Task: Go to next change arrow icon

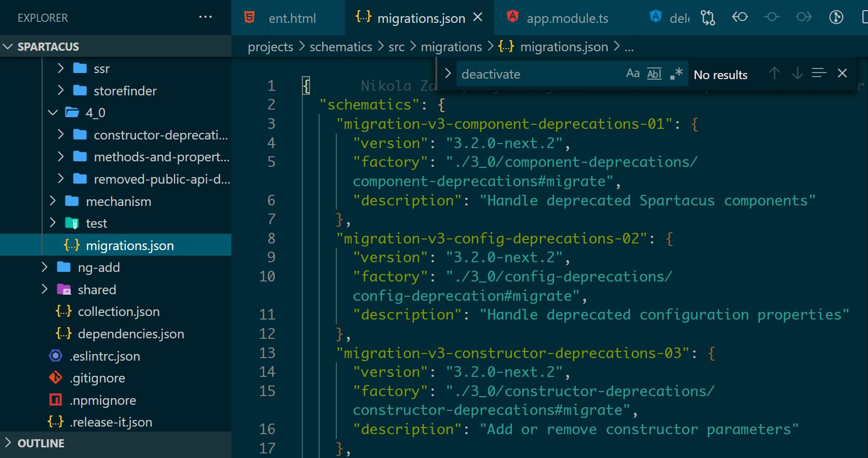Action: pyautogui.click(x=804, y=18)
